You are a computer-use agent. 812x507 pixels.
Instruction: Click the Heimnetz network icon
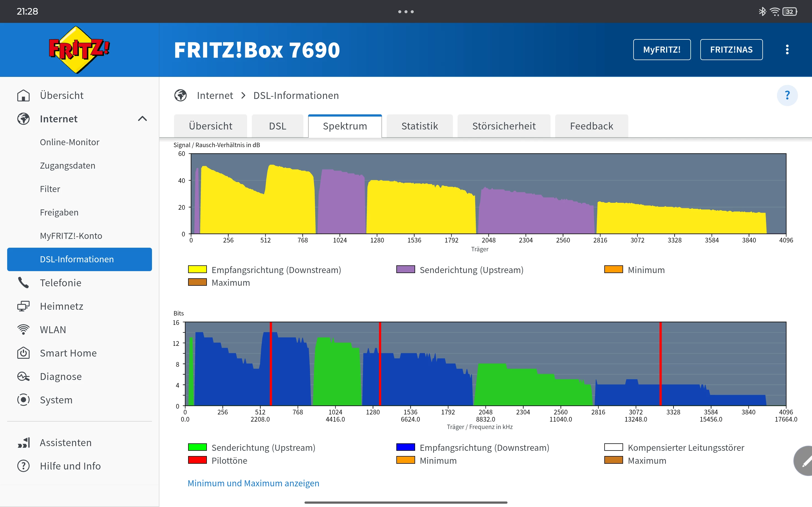tap(23, 306)
